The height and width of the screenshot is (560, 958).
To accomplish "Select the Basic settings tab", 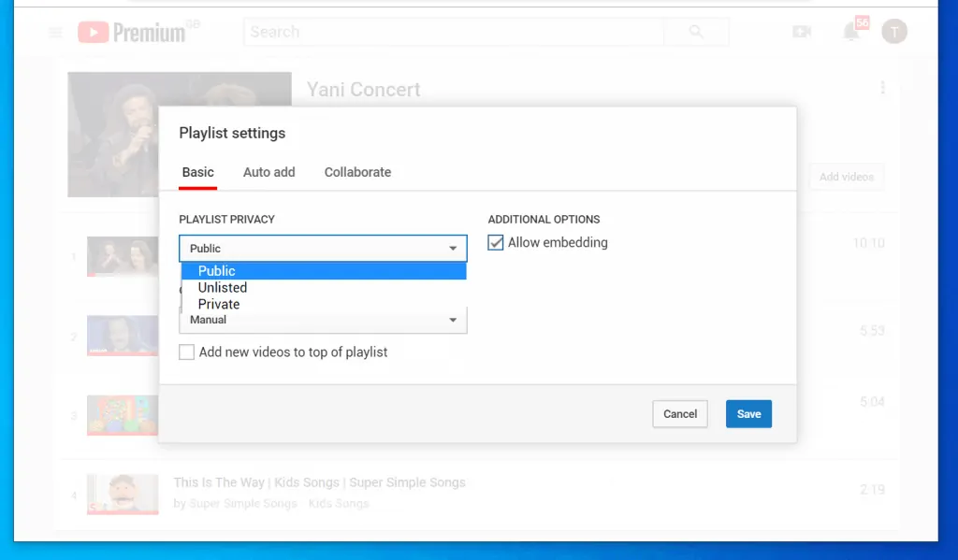I will [x=197, y=172].
